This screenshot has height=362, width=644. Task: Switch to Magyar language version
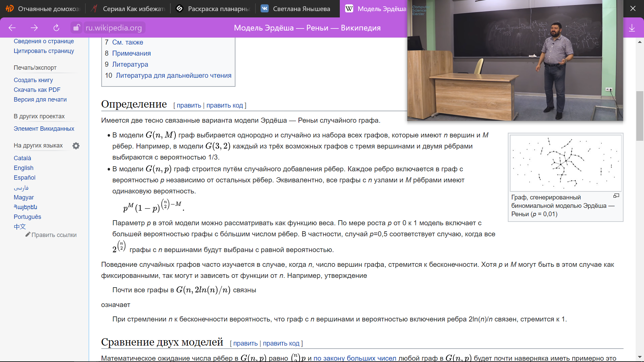point(23,197)
